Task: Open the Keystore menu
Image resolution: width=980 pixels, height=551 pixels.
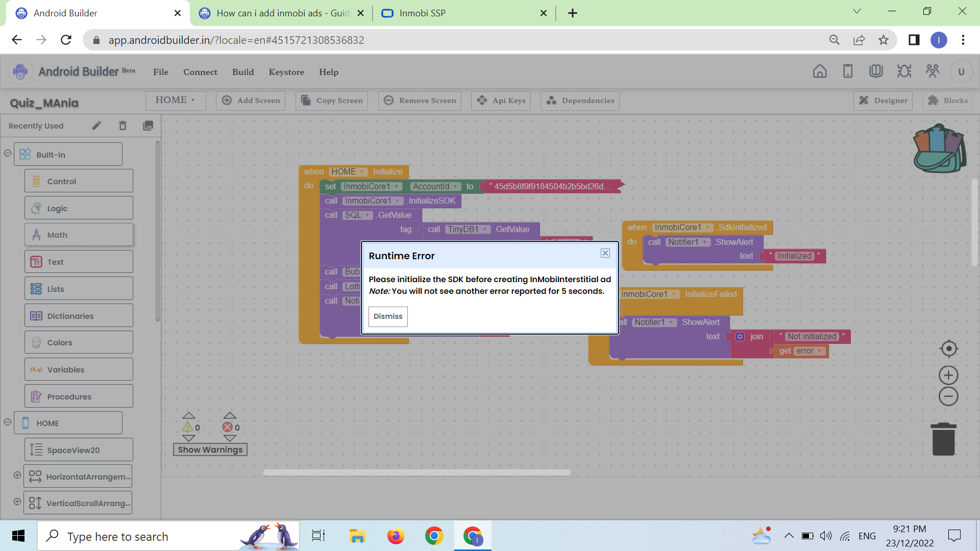Action: pos(286,72)
